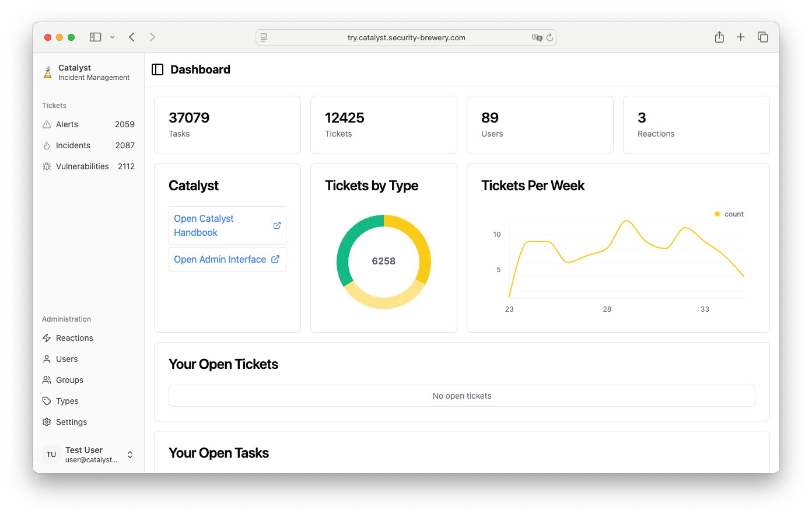Open the Alerts list showing 2059 items
This screenshot has height=516, width=812.
coord(66,124)
